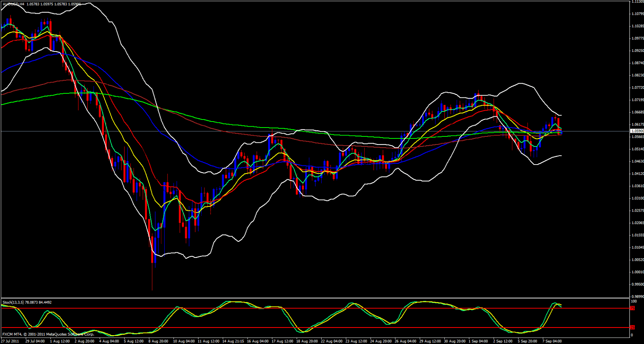644x344 pixels.
Task: Click the Stoch(13,3,5) indicator label
Action: pyautogui.click(x=13, y=302)
